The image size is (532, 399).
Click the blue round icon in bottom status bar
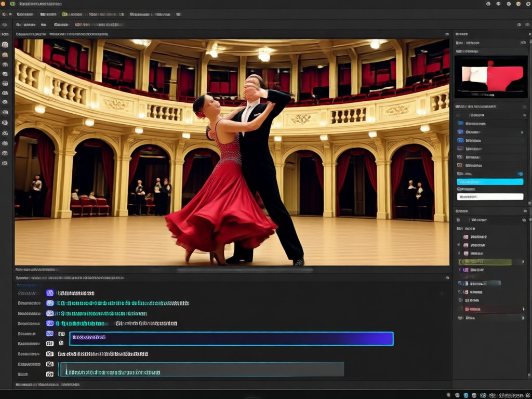tap(466, 395)
